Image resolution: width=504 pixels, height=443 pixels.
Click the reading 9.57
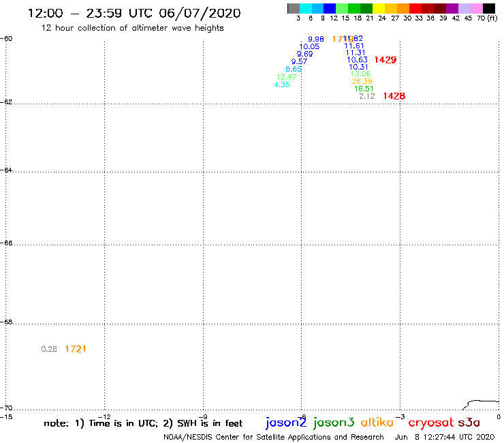299,61
